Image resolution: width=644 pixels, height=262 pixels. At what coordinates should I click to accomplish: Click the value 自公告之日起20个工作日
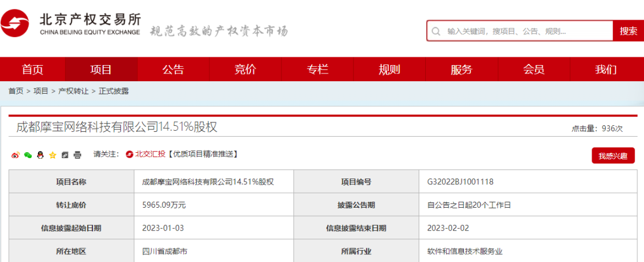point(469,205)
